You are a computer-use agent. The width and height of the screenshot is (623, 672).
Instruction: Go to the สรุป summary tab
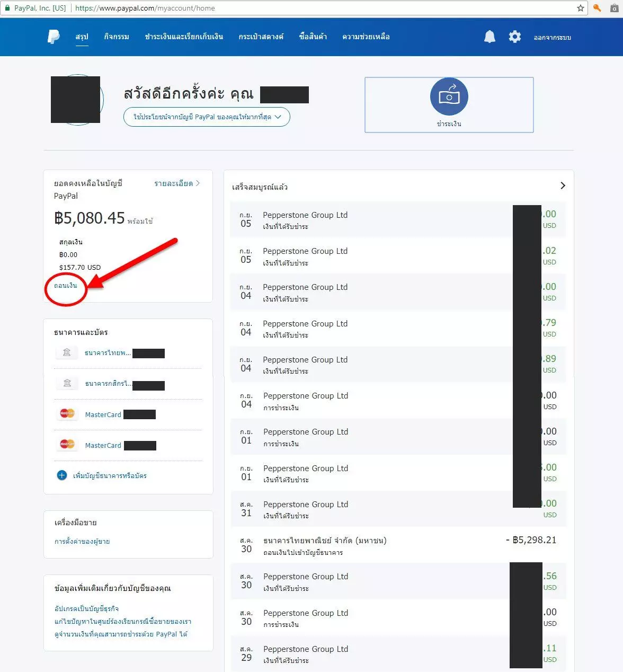click(82, 37)
